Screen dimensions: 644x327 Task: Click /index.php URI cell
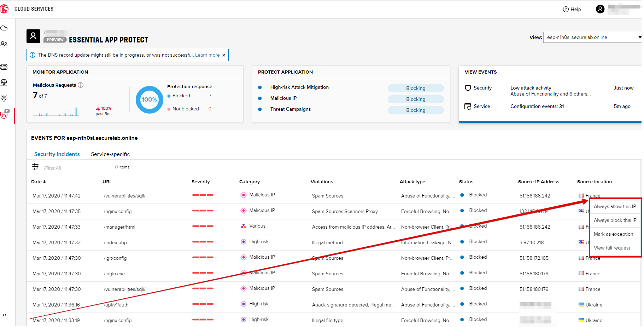[115, 242]
